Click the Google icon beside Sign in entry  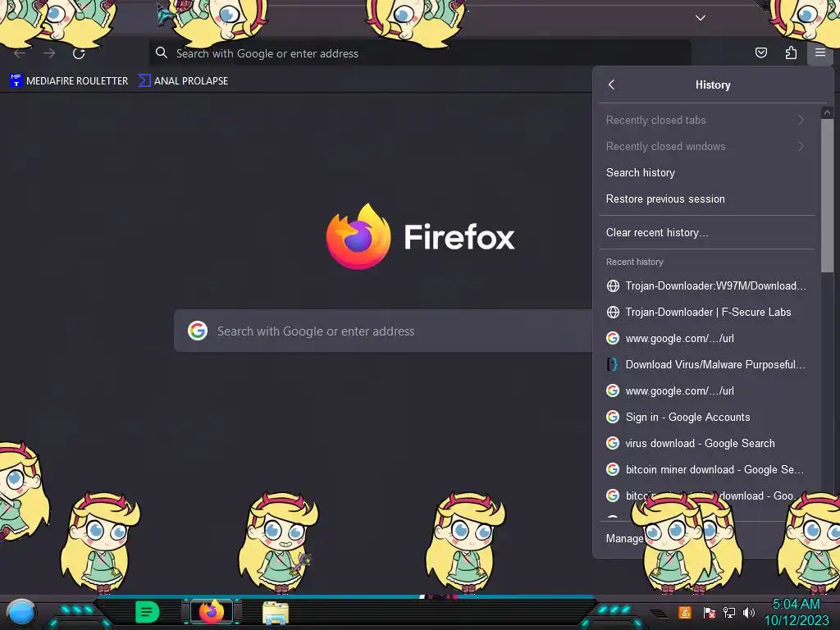point(613,417)
